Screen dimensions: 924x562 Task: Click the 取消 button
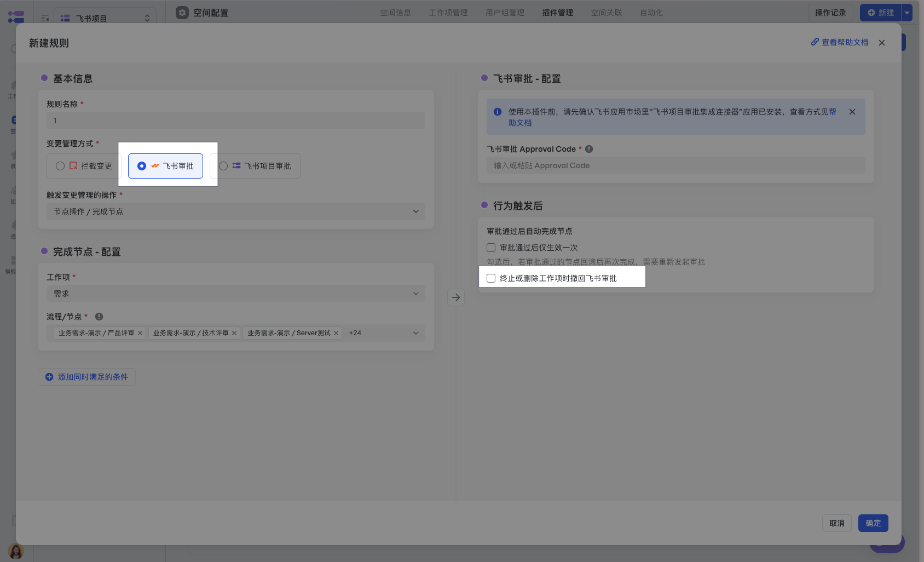click(x=837, y=523)
